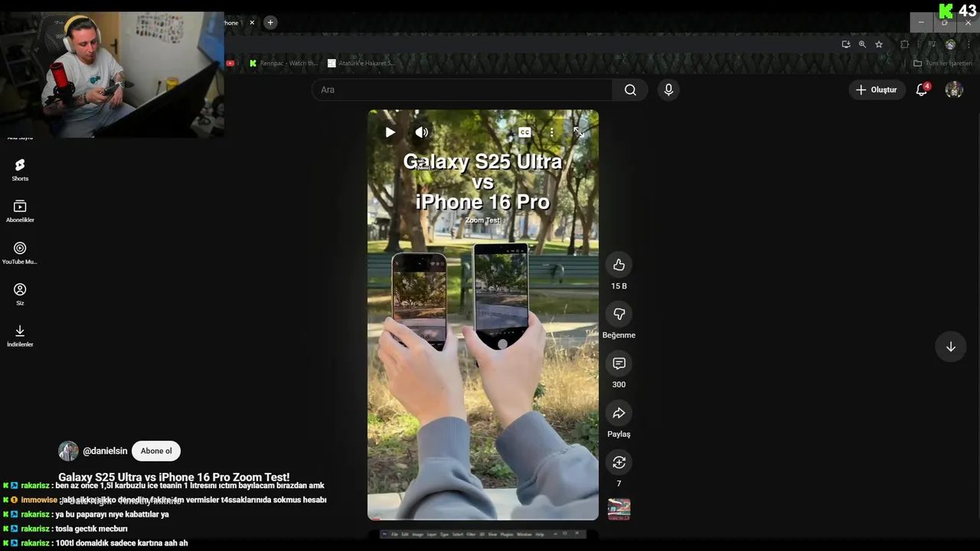Open Shorts in the YouTube sidebar
Screen dimensions: 980x551
point(20,170)
